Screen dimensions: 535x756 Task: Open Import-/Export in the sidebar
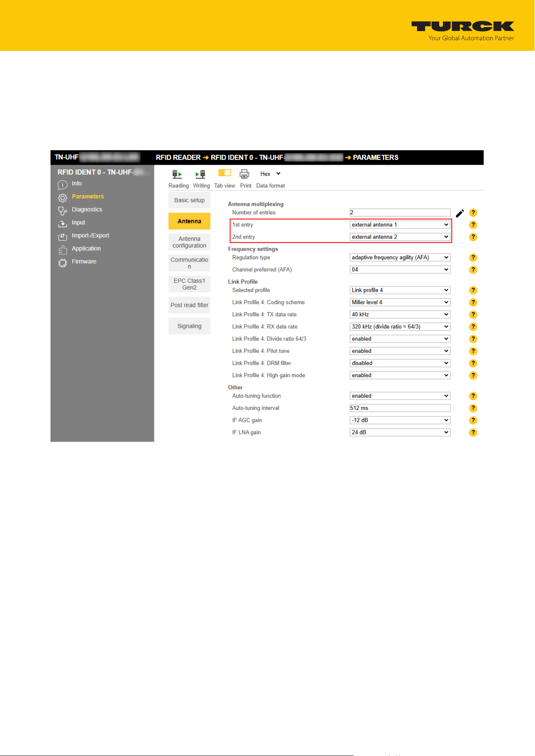pyautogui.click(x=91, y=236)
